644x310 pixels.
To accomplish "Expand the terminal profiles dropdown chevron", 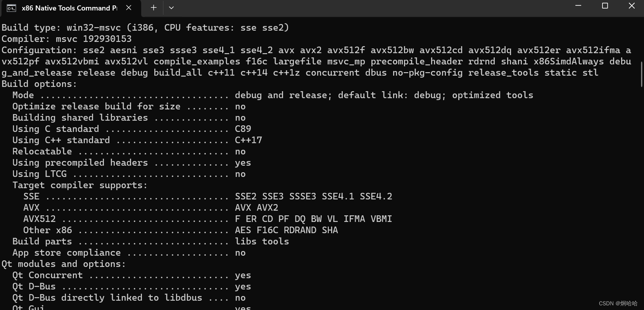I will [171, 8].
